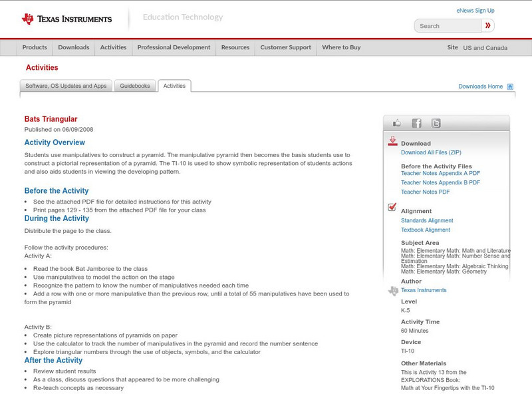
Task: Change site region US and Canada
Action: pyautogui.click(x=485, y=48)
